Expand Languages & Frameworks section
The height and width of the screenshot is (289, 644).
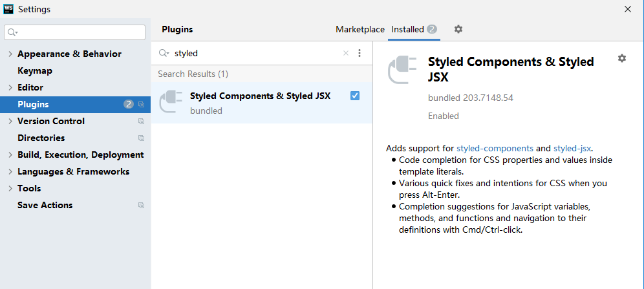click(x=10, y=172)
